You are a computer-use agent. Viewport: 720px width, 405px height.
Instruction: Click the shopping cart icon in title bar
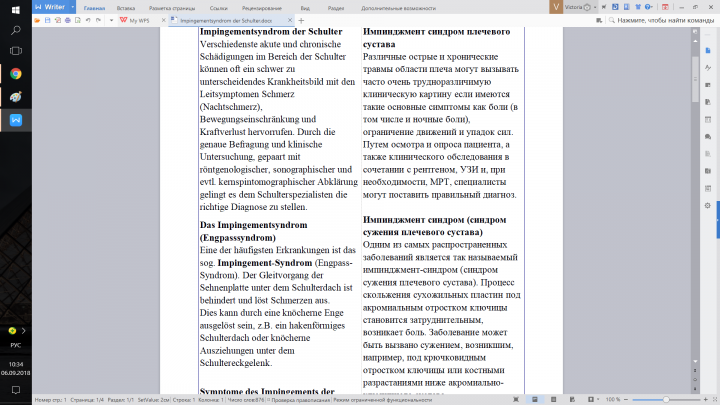coord(604,7)
